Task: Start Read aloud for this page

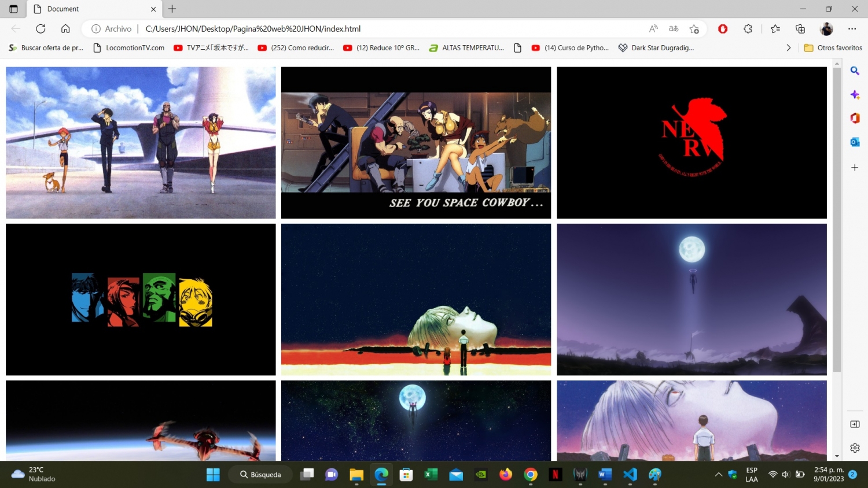Action: [652, 28]
